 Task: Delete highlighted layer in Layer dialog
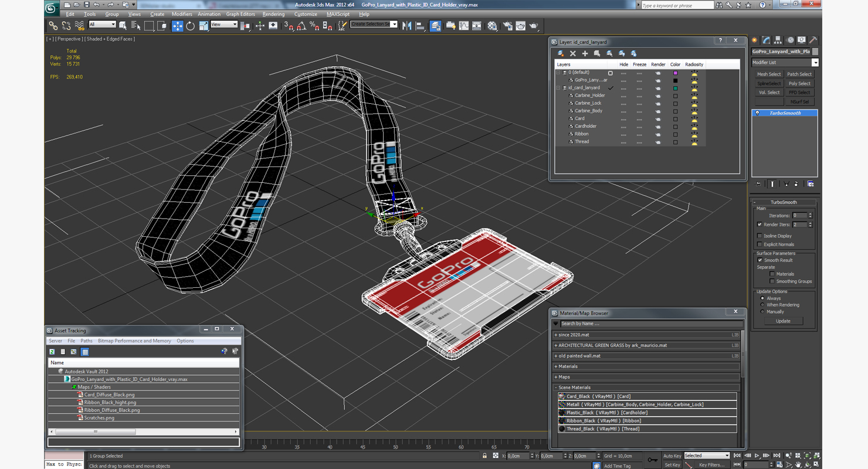point(573,53)
